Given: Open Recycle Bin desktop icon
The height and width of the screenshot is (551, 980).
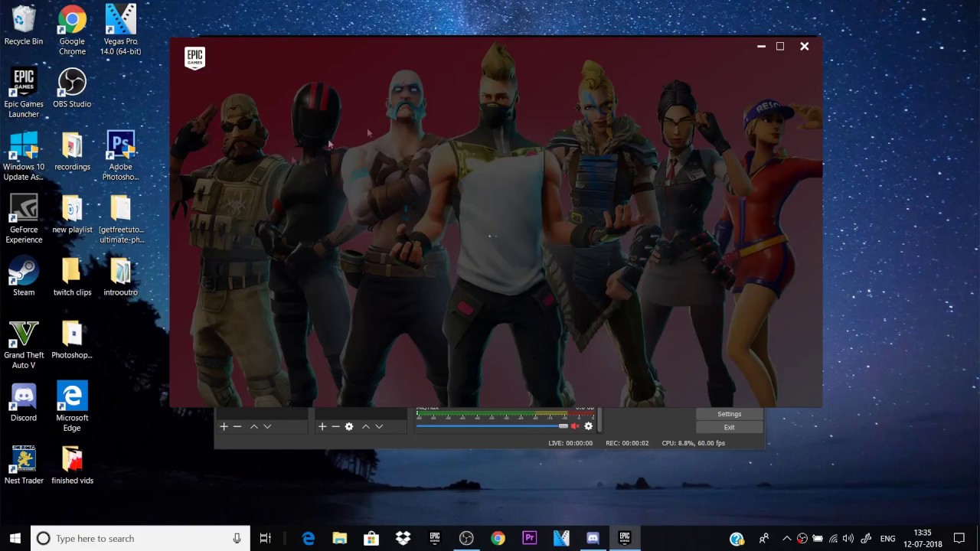Looking at the screenshot, I should click(x=24, y=26).
